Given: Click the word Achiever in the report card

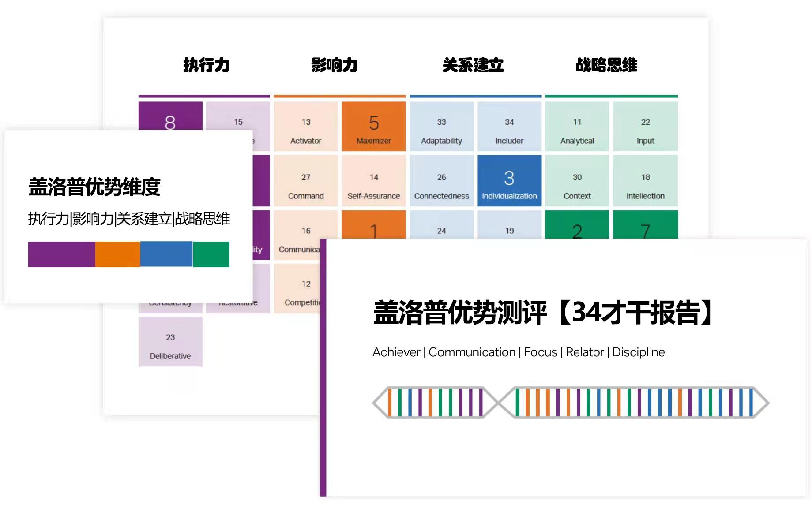Looking at the screenshot, I should click(396, 352).
